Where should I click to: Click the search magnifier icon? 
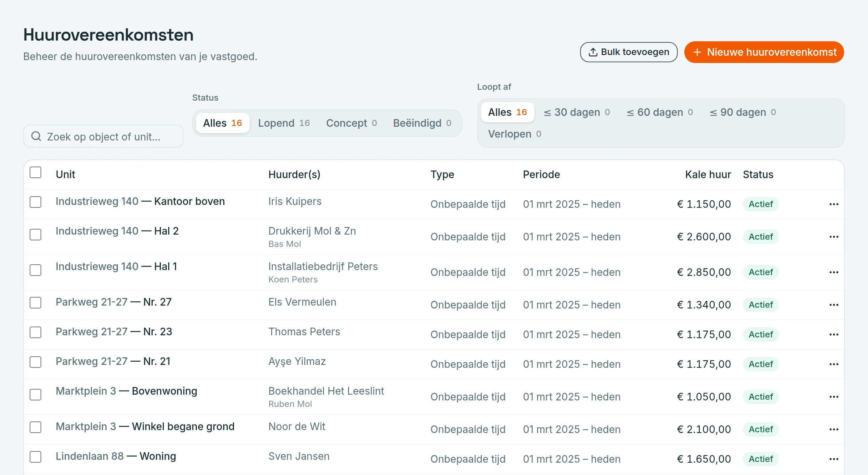point(36,136)
